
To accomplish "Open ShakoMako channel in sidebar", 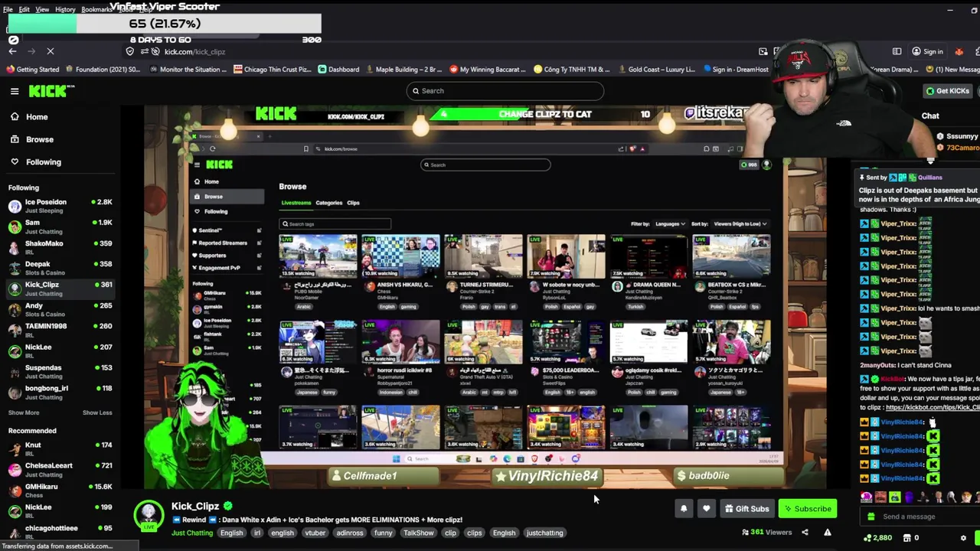I will 60,247.
